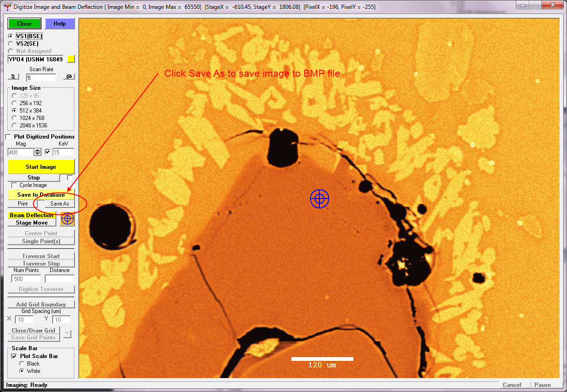The height and width of the screenshot is (392, 567).
Task: Open the Help button
Action: coord(60,24)
